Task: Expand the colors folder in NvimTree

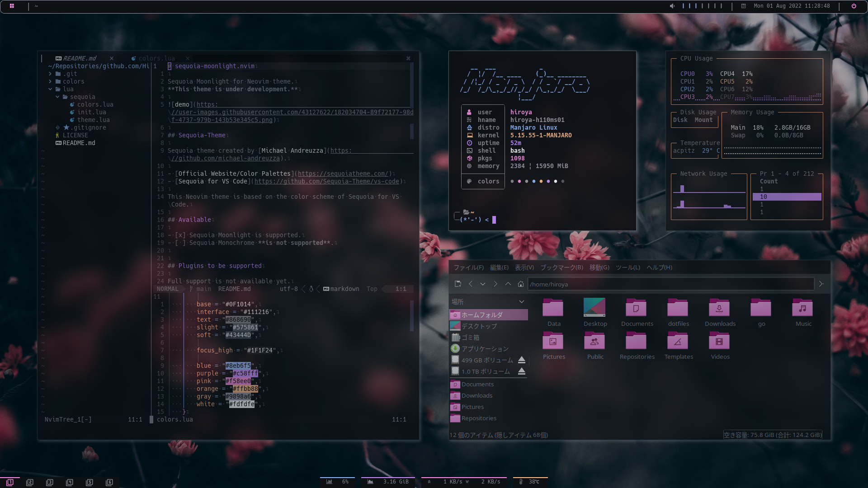Action: click(x=50, y=81)
